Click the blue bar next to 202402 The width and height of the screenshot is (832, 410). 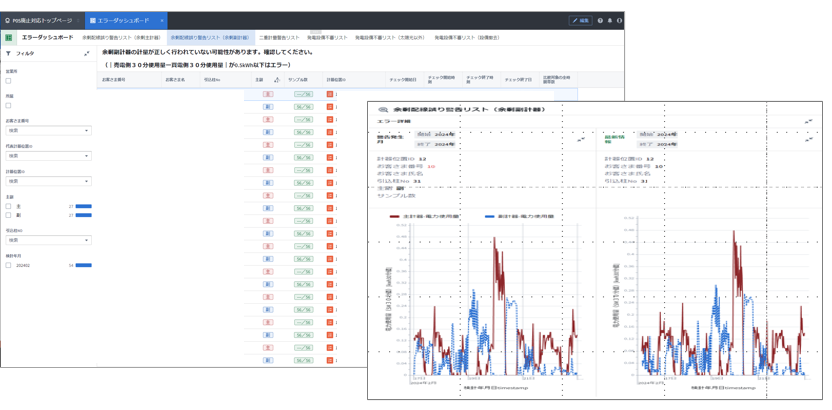pyautogui.click(x=84, y=266)
